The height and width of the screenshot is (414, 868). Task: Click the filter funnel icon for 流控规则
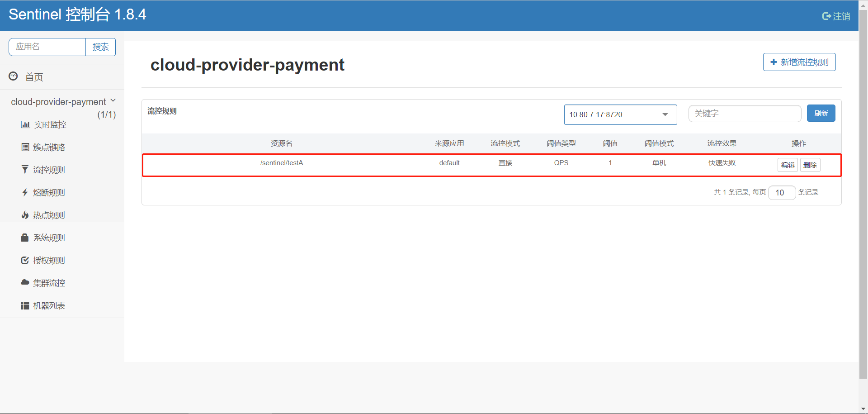[x=25, y=169]
